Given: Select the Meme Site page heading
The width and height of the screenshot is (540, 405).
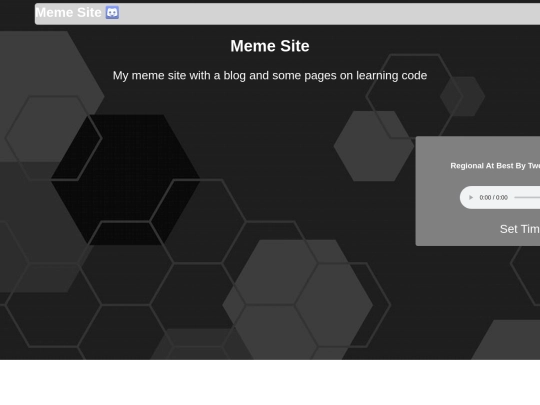Looking at the screenshot, I should point(270,46).
